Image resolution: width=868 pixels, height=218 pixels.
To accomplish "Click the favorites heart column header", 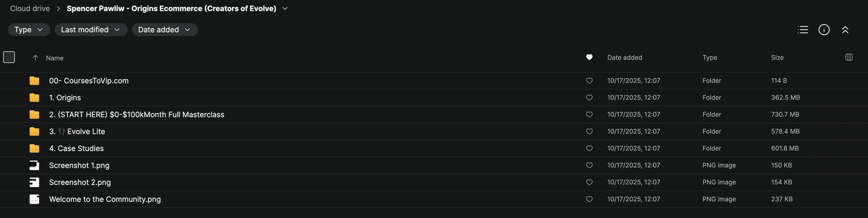I will tap(589, 57).
